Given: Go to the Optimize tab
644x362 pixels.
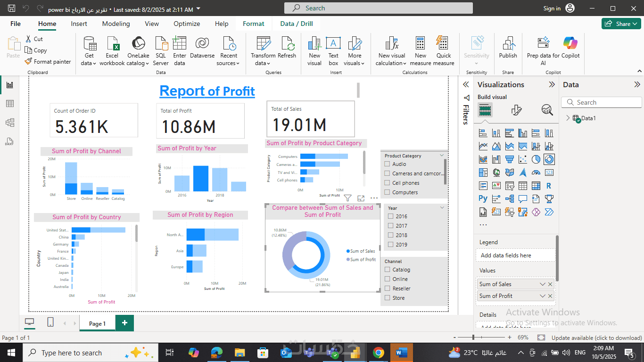Looking at the screenshot, I should tap(187, 24).
